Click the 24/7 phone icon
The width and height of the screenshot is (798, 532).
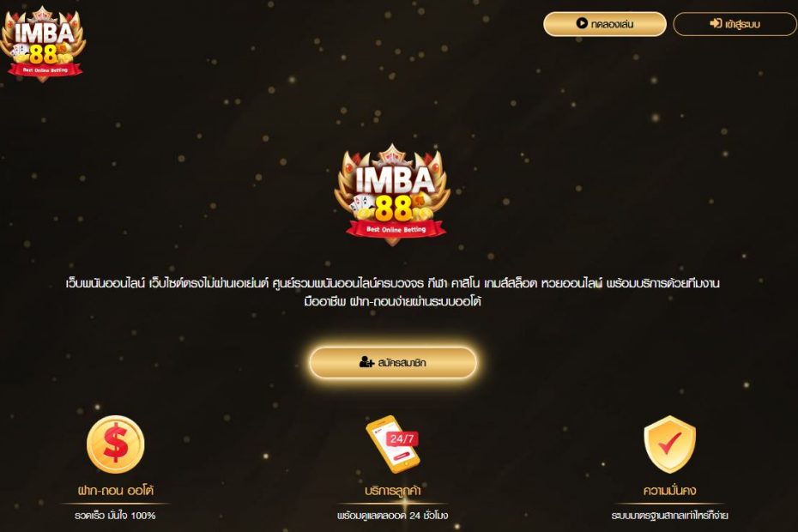(x=392, y=444)
